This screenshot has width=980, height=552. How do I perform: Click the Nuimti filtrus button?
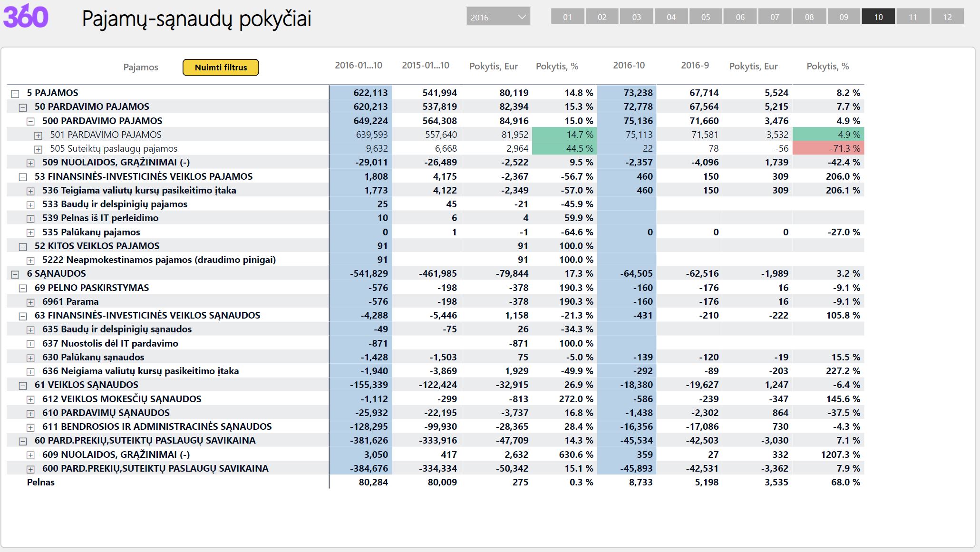pos(221,68)
